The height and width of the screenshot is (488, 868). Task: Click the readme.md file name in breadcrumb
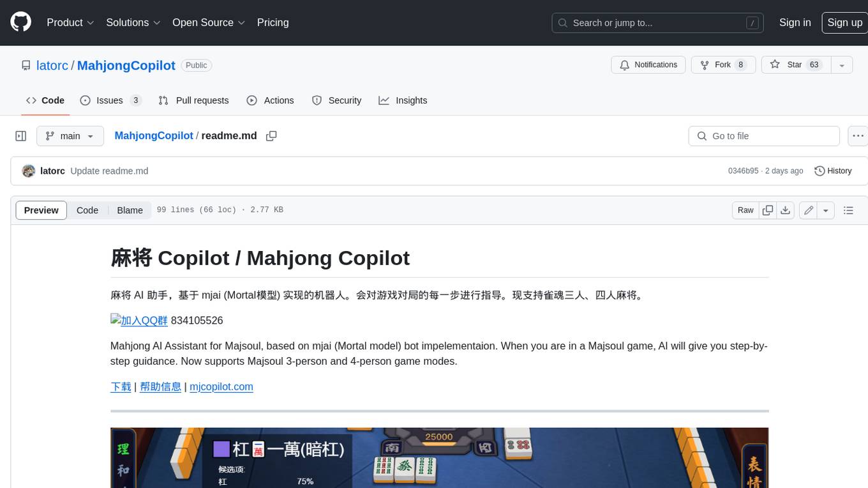(229, 135)
